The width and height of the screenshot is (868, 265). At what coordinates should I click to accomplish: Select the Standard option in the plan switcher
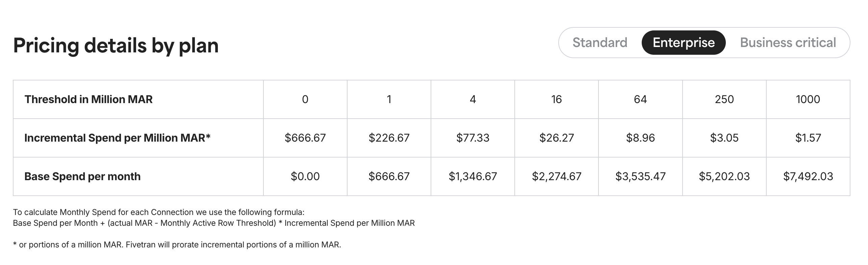600,43
